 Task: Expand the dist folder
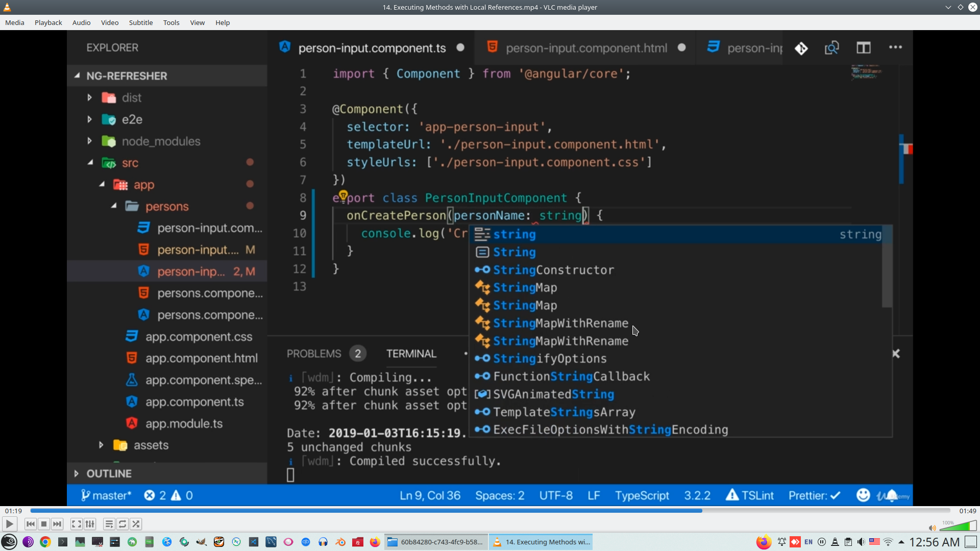[x=89, y=97]
